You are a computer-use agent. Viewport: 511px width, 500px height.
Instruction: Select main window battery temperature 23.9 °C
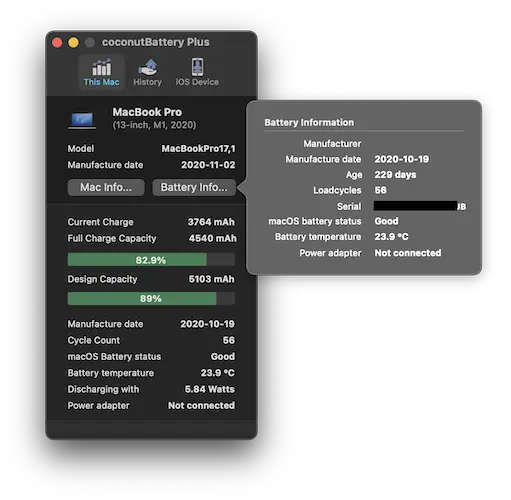tap(217, 373)
